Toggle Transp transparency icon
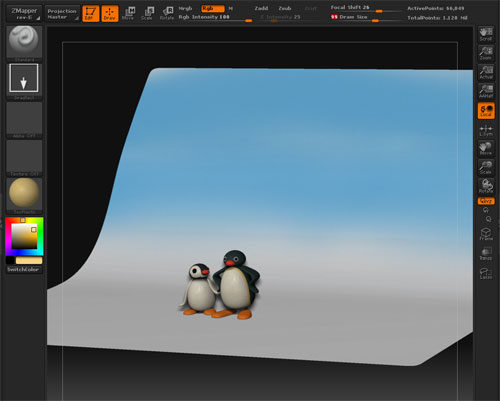This screenshot has height=401, width=500. click(486, 253)
